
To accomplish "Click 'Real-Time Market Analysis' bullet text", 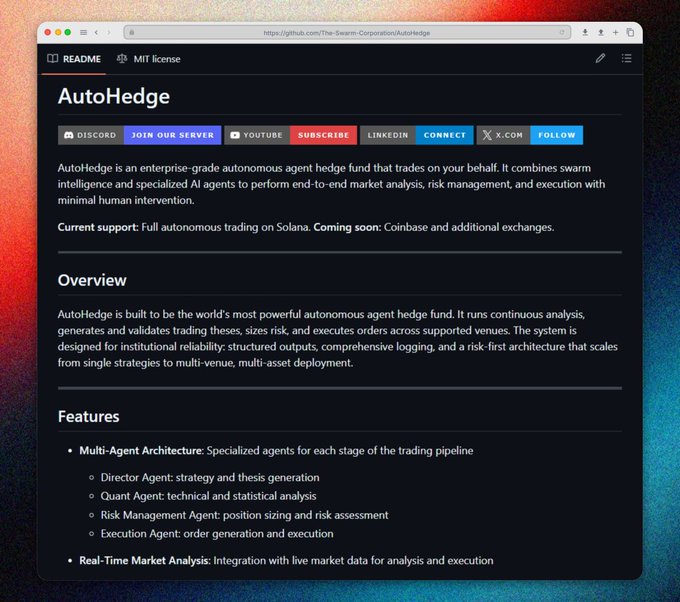I will coord(144,561).
